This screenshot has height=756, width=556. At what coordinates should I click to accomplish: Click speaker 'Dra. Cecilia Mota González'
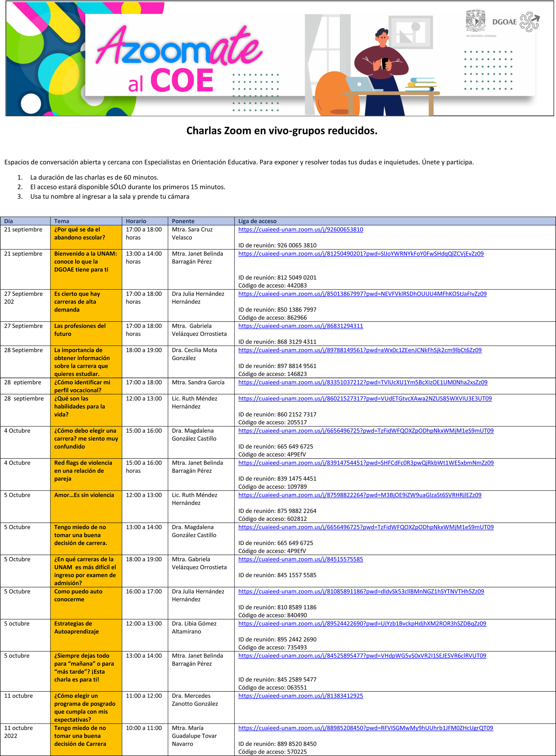[x=194, y=354]
